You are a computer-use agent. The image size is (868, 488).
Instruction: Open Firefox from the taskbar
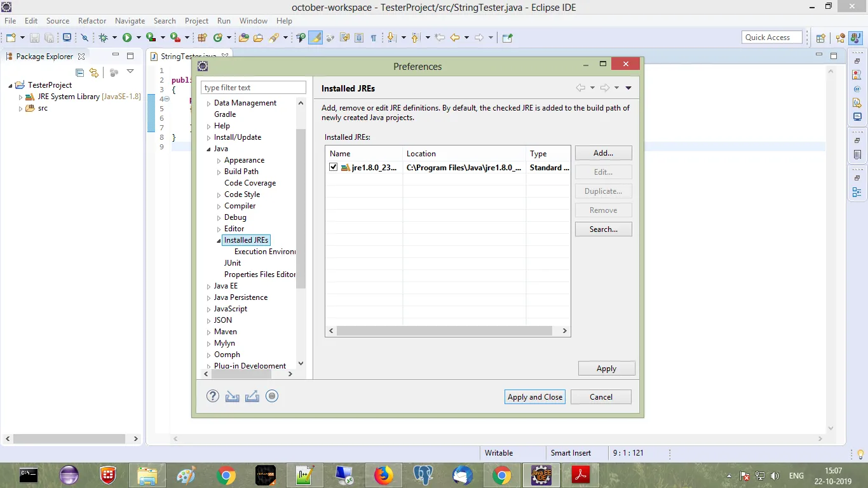tap(383, 475)
